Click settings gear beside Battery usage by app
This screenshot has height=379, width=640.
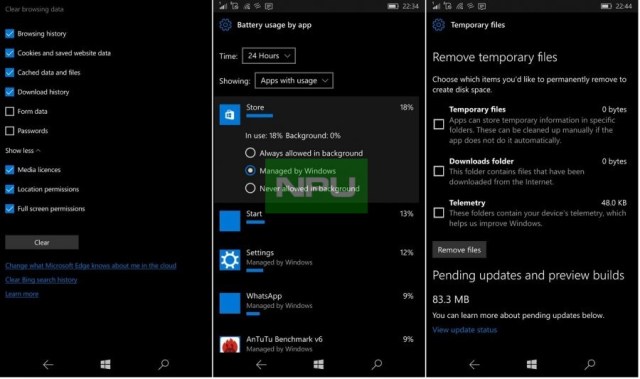coord(225,25)
